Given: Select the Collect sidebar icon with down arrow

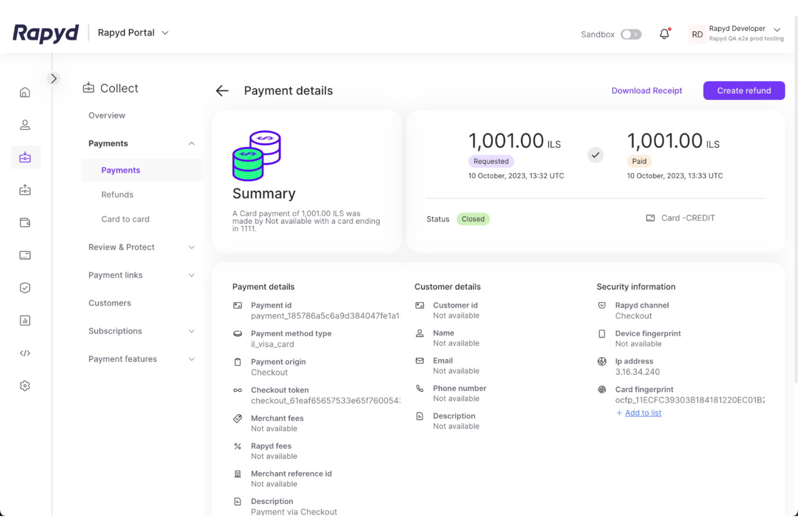Looking at the screenshot, I should coord(25,157).
